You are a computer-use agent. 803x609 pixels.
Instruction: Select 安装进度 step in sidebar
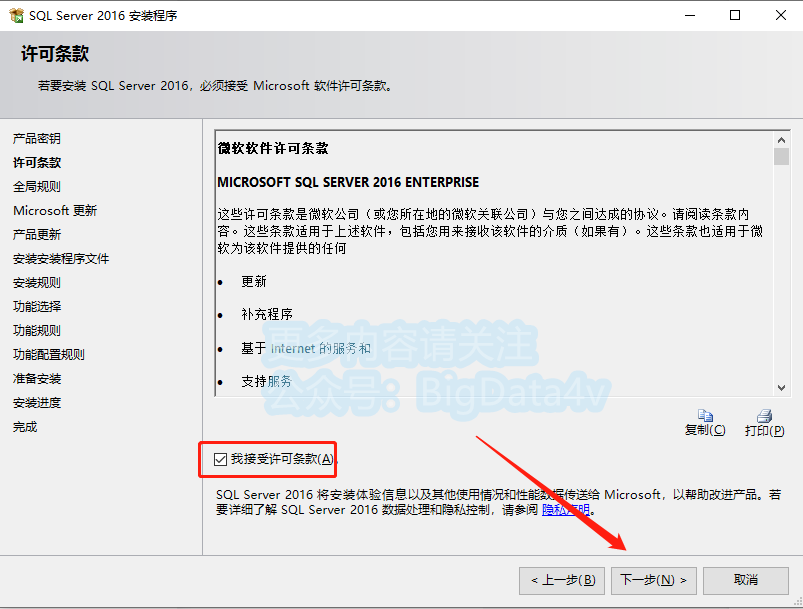tap(37, 403)
